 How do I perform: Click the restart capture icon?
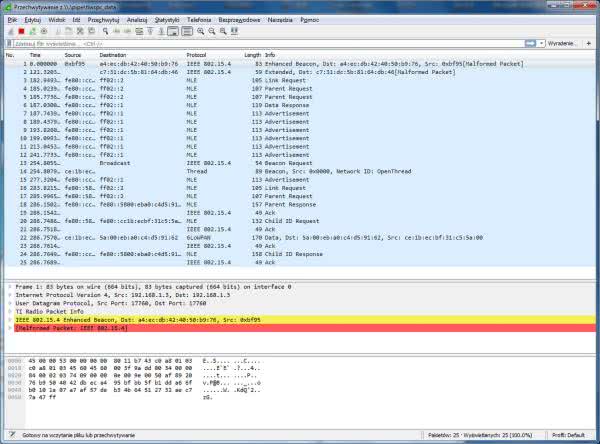coord(31,31)
